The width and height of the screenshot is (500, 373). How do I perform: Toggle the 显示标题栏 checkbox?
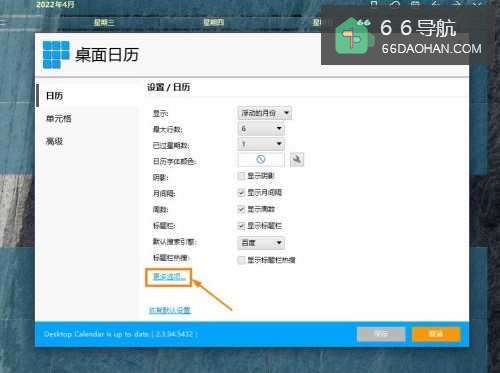pyautogui.click(x=241, y=226)
